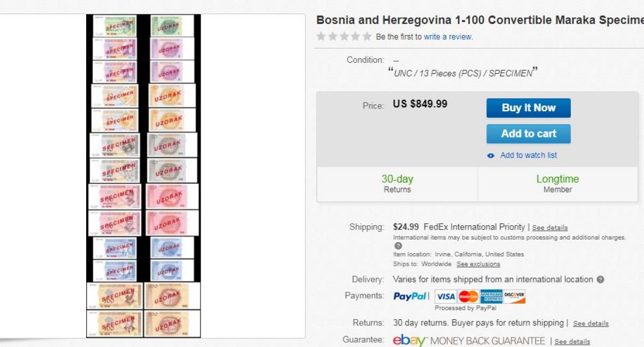The height and width of the screenshot is (347, 644).
Task: Open See details link for returns
Action: point(591,324)
